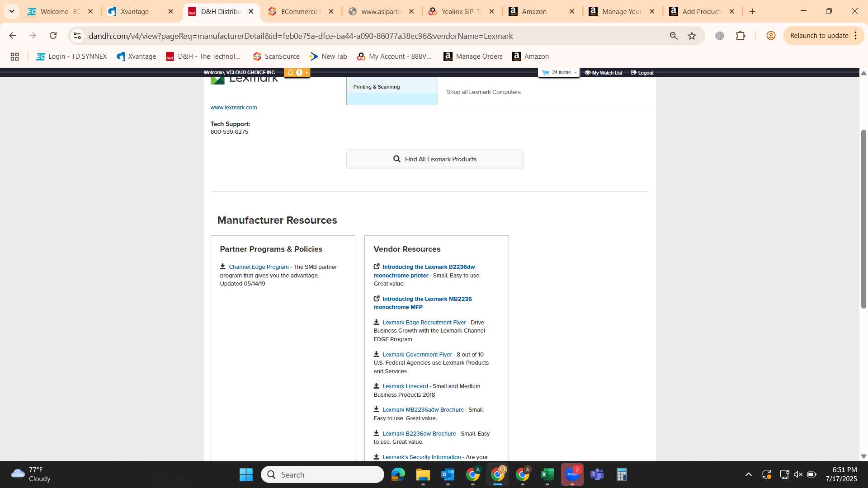This screenshot has height=488, width=868.
Task: Open the Manage Orders bookmark
Action: (473, 56)
